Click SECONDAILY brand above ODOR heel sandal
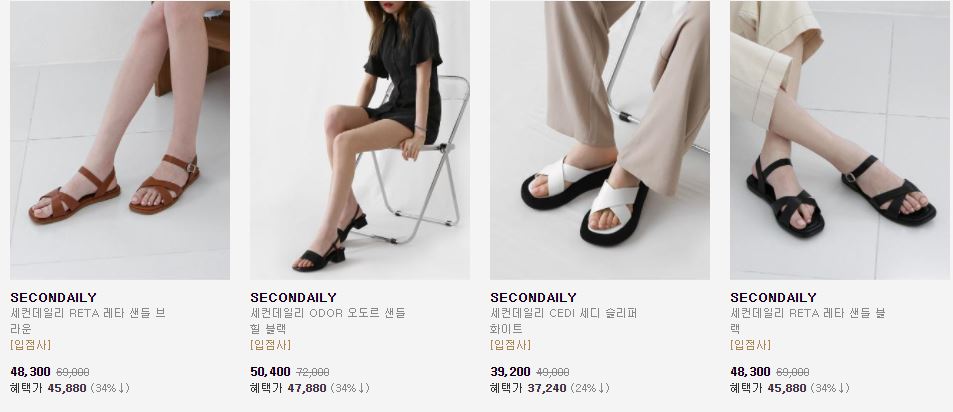Image resolution: width=953 pixels, height=412 pixels. (x=294, y=297)
